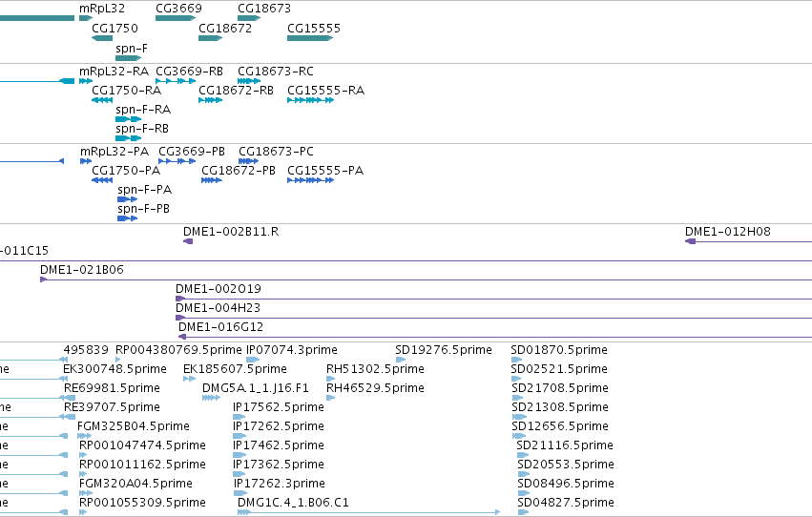
Task: Click EST RP001055309.5prime
Action: point(142,503)
